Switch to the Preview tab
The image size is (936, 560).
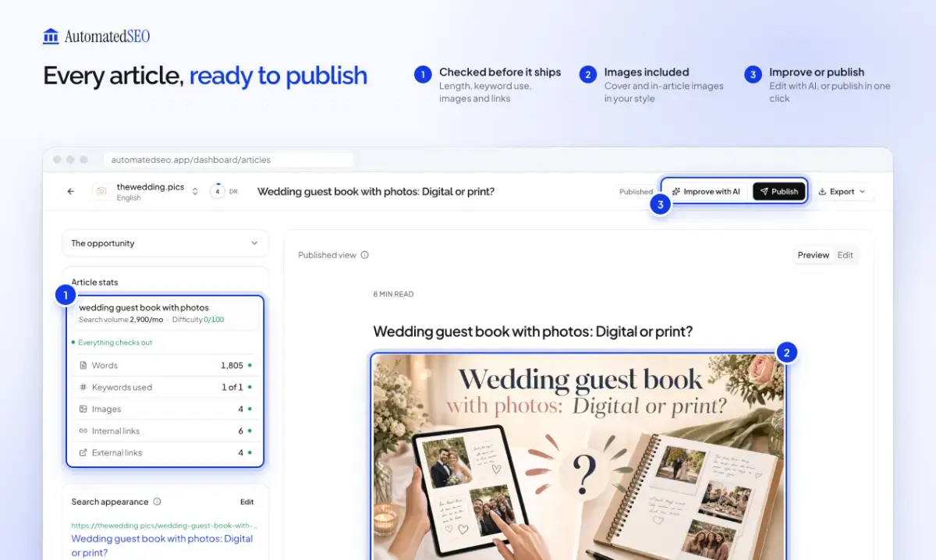[813, 255]
